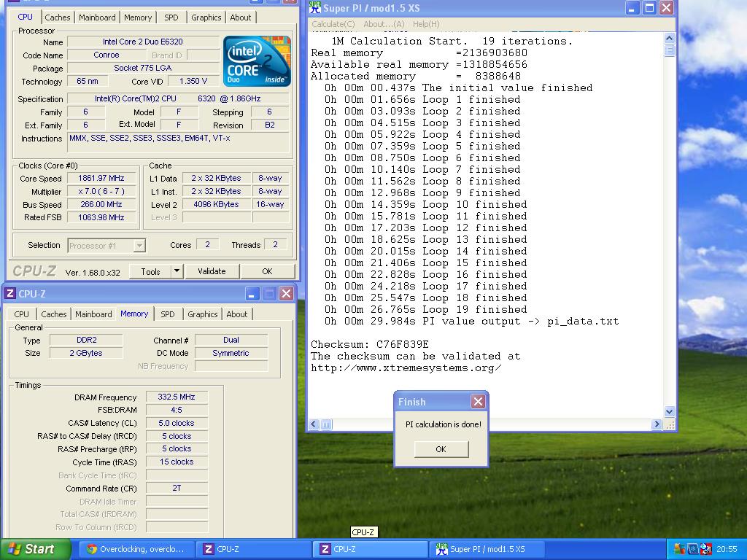
Task: Switch to Super PI via the taskbar
Action: [x=487, y=549]
